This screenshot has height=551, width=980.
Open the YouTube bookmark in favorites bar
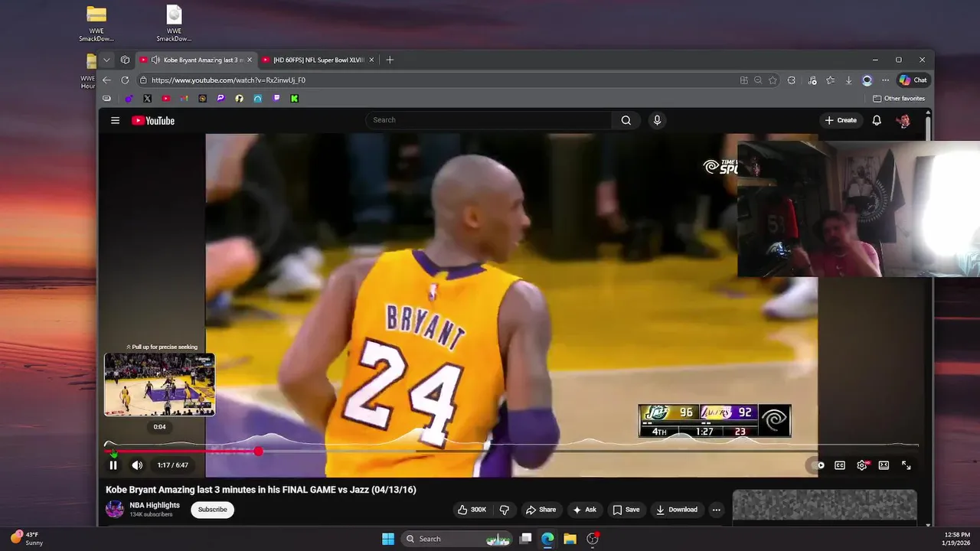pos(165,99)
